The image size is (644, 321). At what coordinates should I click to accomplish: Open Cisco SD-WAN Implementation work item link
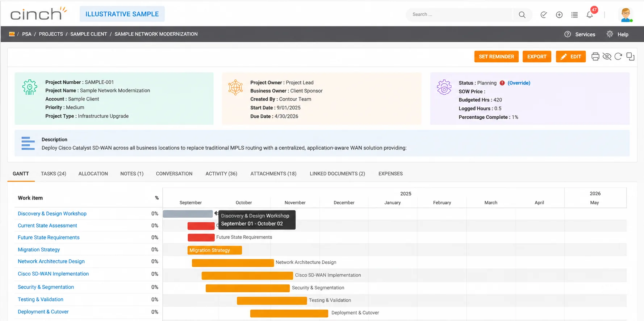[53, 274]
